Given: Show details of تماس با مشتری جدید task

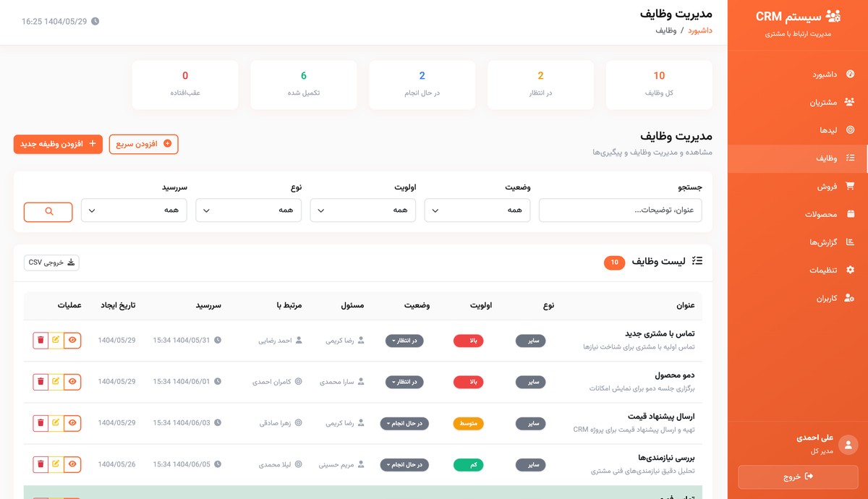Looking at the screenshot, I should [x=72, y=341].
